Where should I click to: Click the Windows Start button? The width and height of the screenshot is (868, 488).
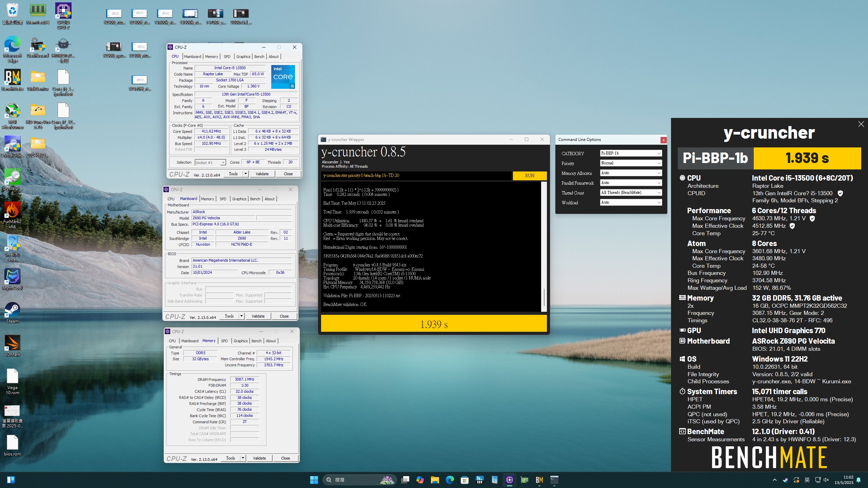point(314,480)
